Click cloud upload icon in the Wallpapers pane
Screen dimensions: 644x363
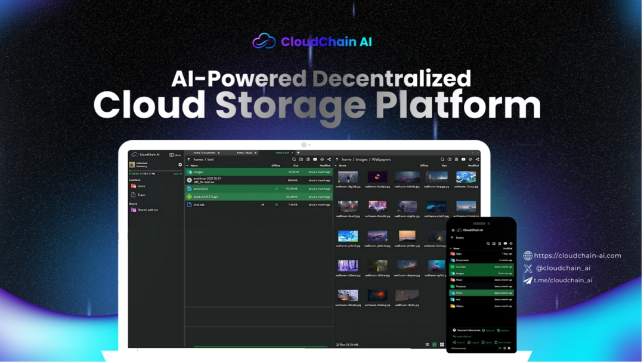point(470,159)
